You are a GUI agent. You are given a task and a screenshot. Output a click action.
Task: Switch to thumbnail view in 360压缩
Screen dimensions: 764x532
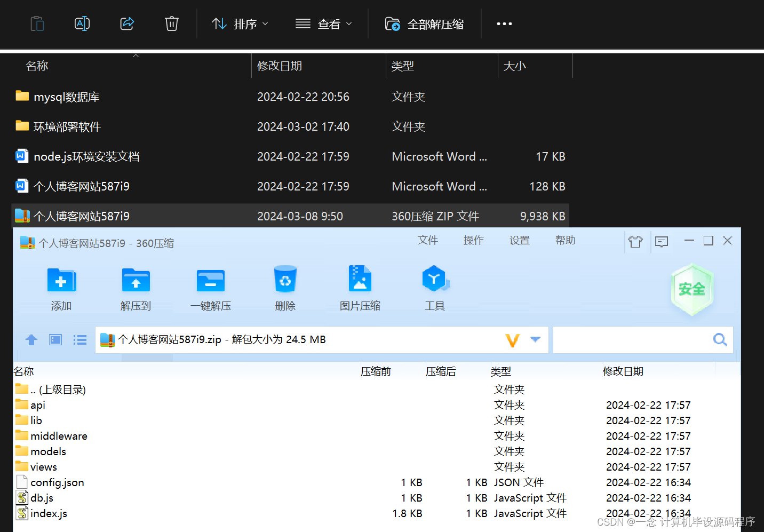[55, 340]
